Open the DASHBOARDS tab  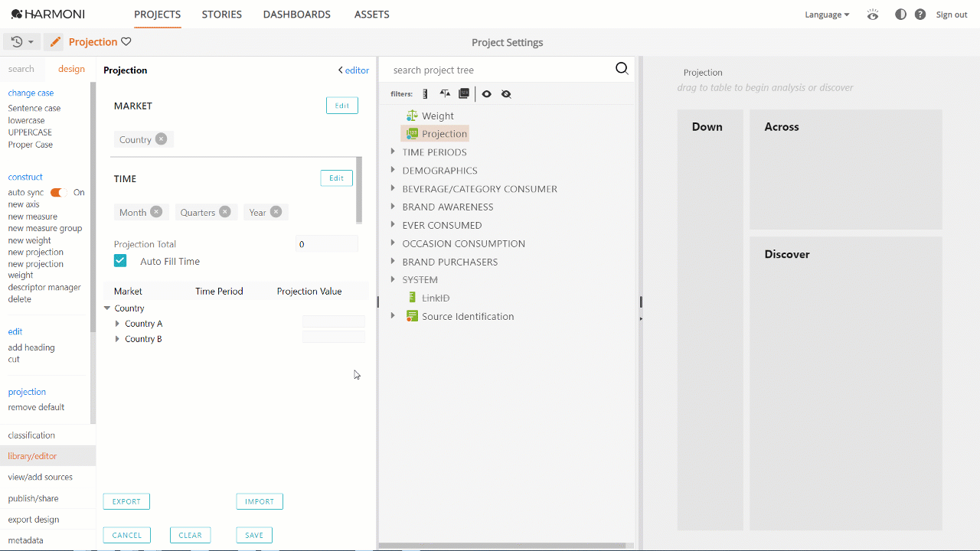pyautogui.click(x=296, y=15)
